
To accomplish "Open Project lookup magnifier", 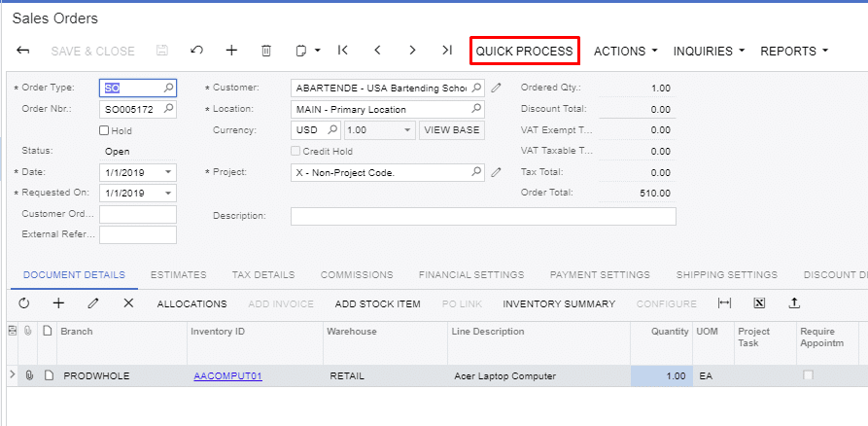I will click(x=476, y=172).
